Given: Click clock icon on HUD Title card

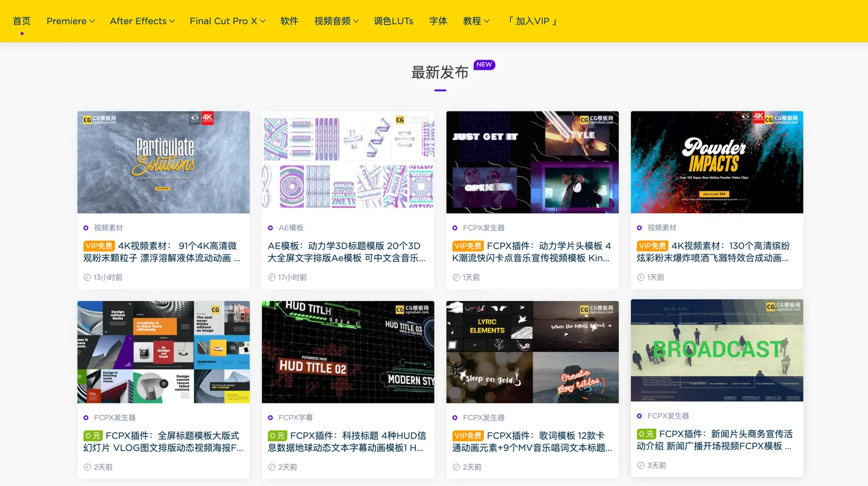Looking at the screenshot, I should coord(272,467).
